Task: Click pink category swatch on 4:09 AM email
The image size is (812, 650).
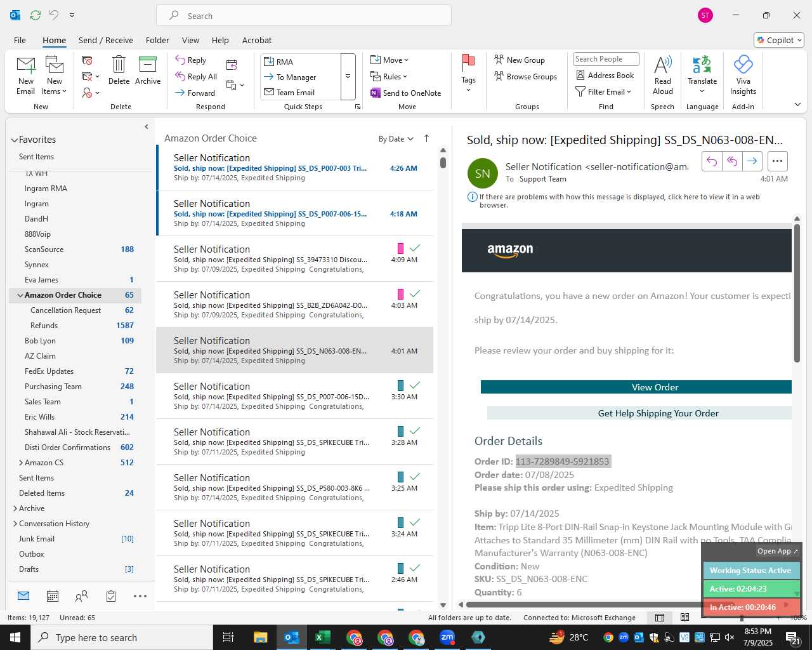Action: (x=400, y=248)
